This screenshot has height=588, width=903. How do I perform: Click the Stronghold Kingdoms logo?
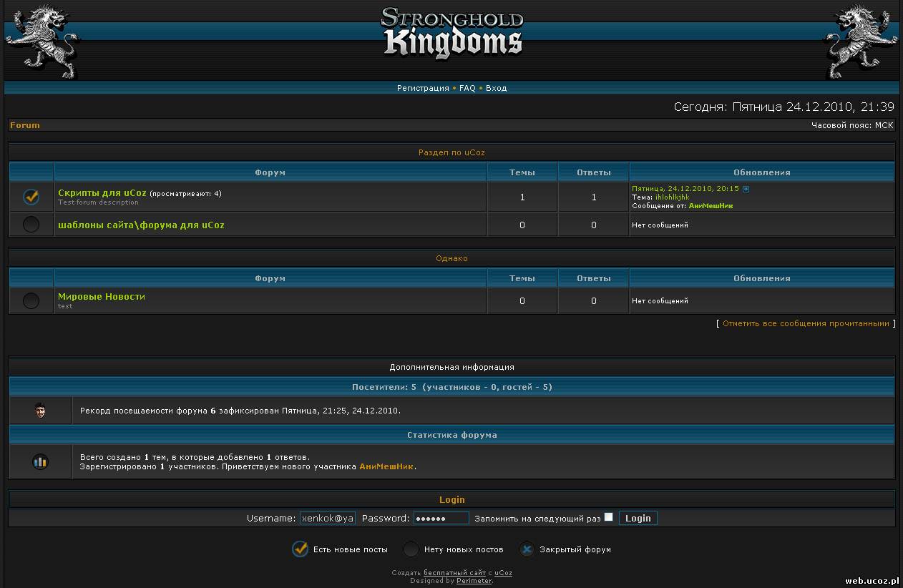tap(451, 33)
